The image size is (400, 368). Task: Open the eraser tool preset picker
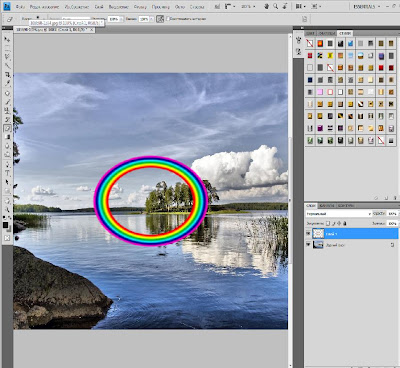pyautogui.click(x=11, y=19)
